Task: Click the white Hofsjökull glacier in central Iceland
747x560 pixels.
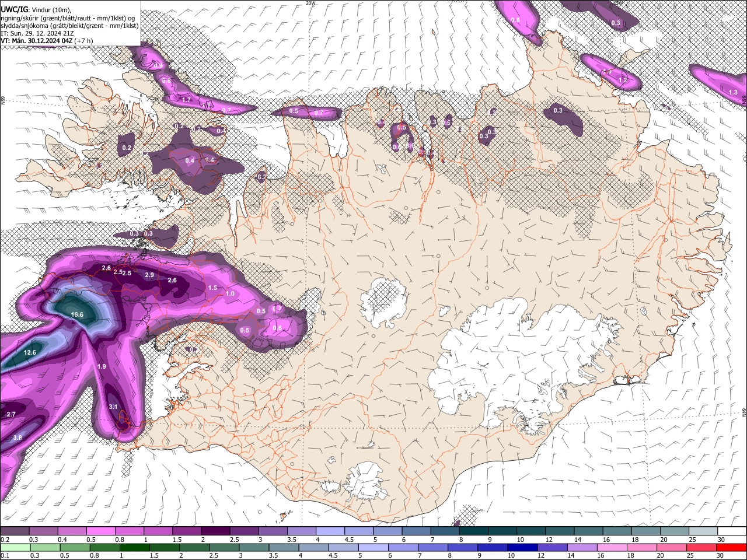Action: (x=382, y=303)
